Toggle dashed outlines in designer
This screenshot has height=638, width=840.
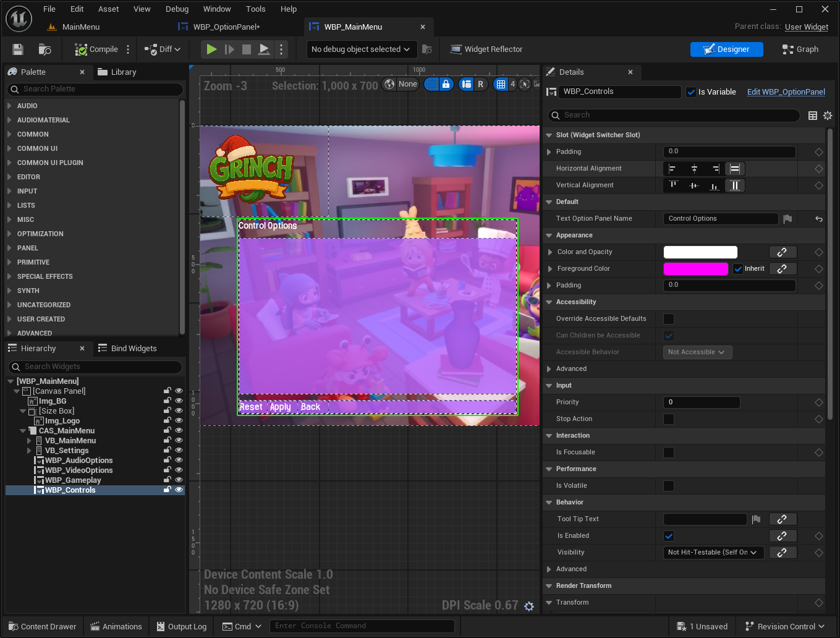coord(431,84)
